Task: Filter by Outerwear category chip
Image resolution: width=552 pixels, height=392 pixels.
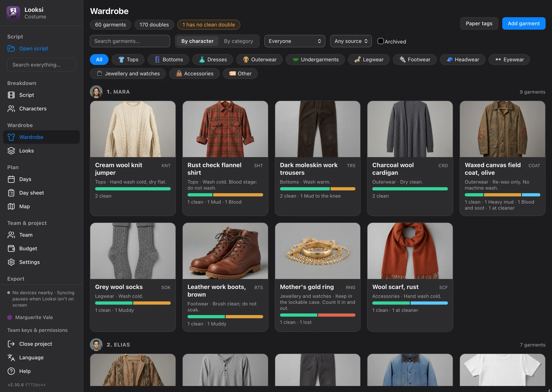Action: pos(259,60)
